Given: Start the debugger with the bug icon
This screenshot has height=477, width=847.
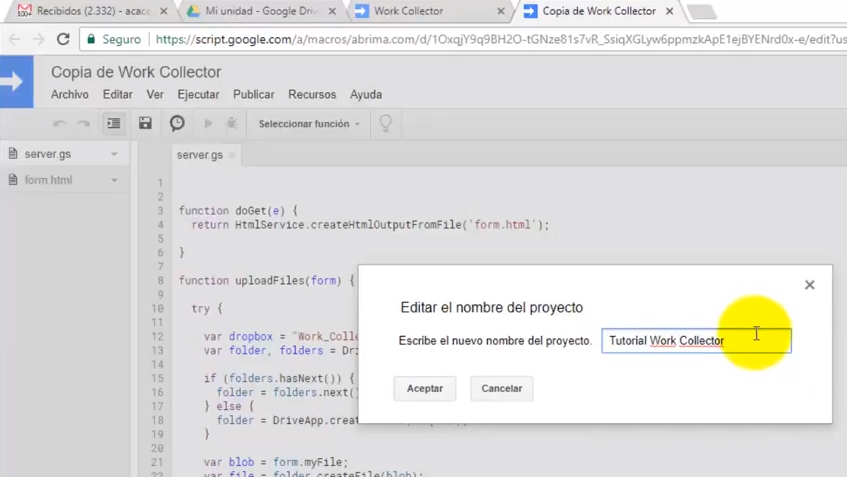Looking at the screenshot, I should point(232,123).
